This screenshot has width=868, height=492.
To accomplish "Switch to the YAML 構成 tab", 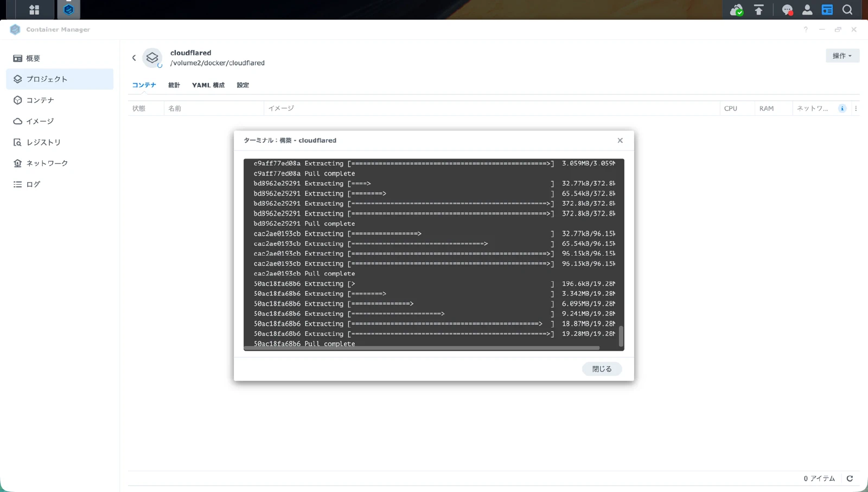I will pos(208,85).
